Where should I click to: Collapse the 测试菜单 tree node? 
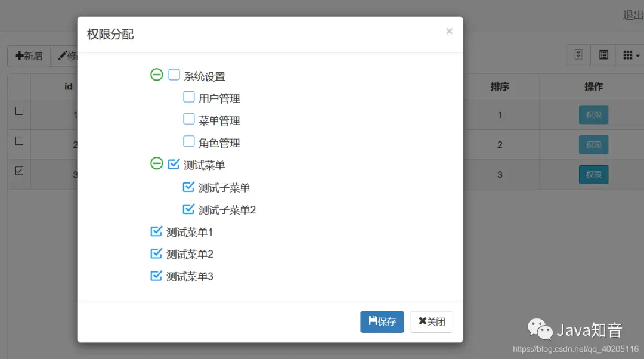(156, 163)
